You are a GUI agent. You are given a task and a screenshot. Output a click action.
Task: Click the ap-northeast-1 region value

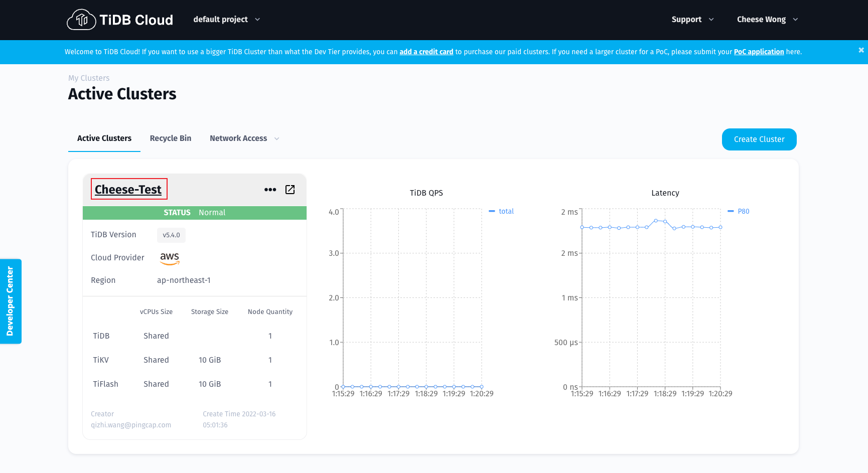pyautogui.click(x=184, y=280)
